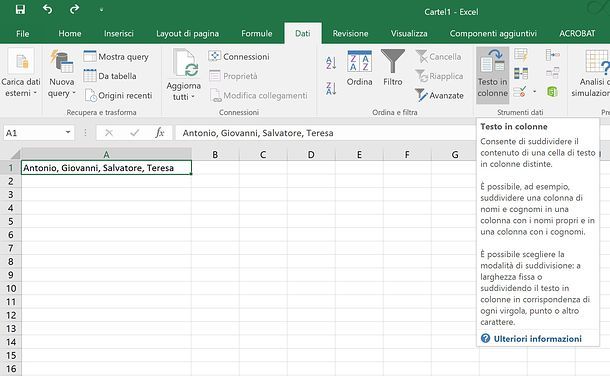Open the Componenti aggiuntivi tab
The image size is (610, 376).
pos(493,33)
